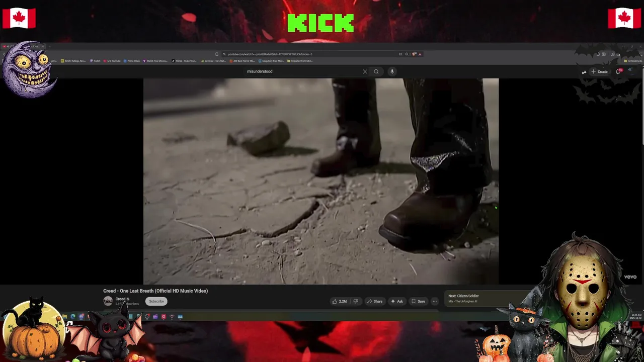Open the 200 Best Horror Movies bookmark
The width and height of the screenshot is (644, 362).
click(x=242, y=61)
